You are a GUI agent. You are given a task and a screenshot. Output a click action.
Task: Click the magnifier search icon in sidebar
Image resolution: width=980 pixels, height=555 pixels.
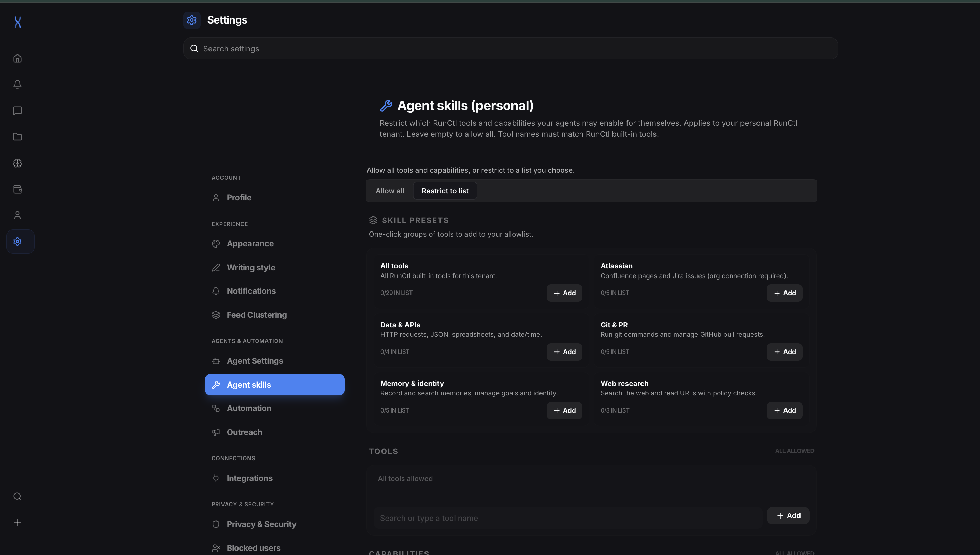(x=17, y=496)
